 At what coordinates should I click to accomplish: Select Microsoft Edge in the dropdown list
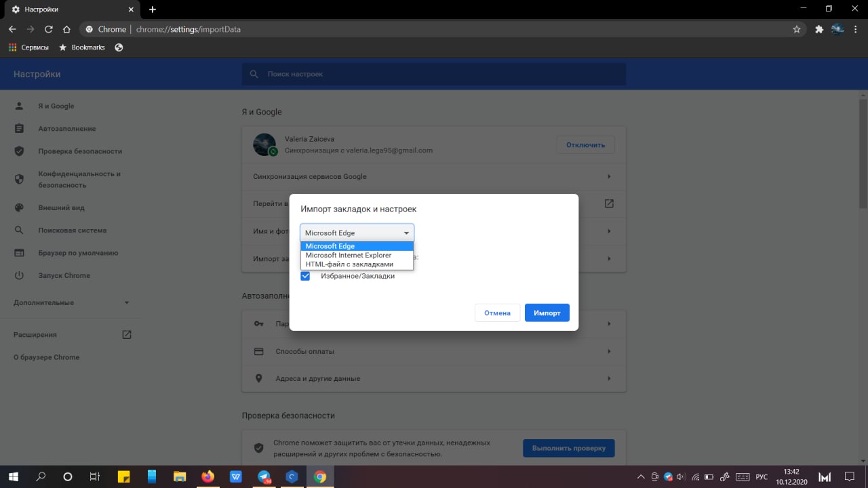357,246
